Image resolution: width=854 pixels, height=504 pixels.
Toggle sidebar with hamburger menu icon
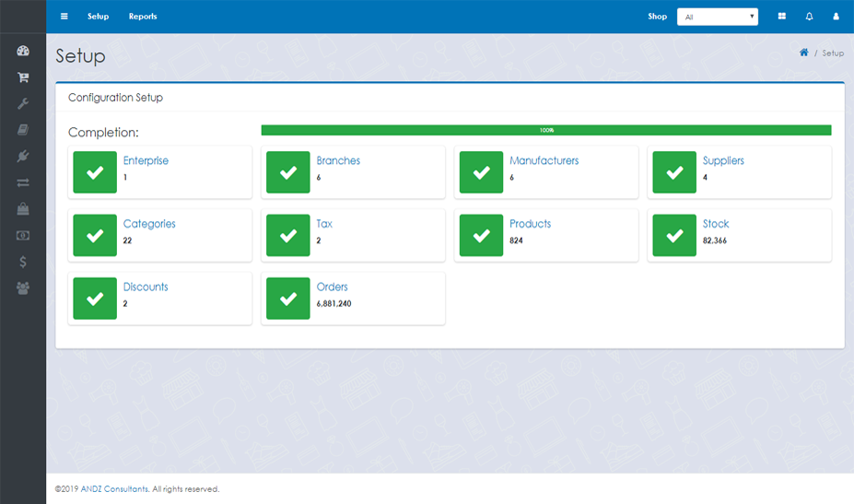[64, 17]
